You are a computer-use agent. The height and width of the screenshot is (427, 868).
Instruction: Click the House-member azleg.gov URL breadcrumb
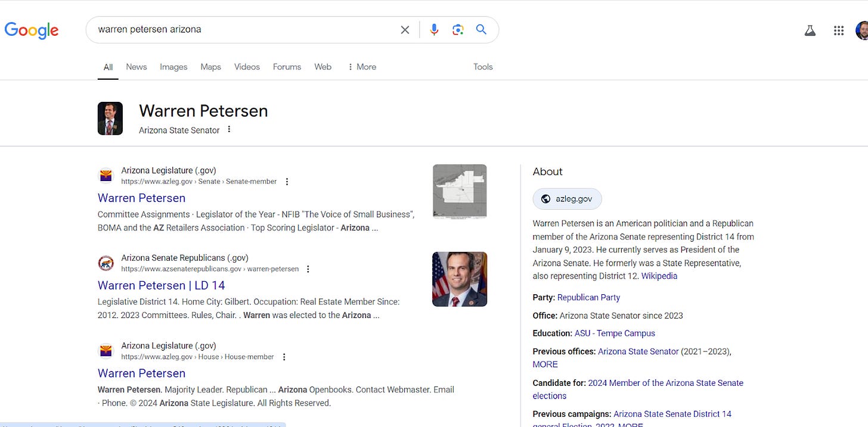(197, 357)
